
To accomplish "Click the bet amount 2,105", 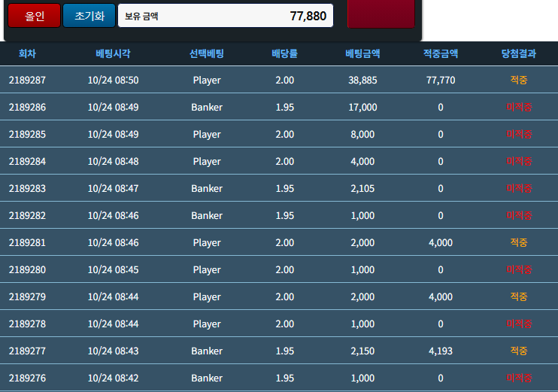I will pyautogui.click(x=362, y=188).
